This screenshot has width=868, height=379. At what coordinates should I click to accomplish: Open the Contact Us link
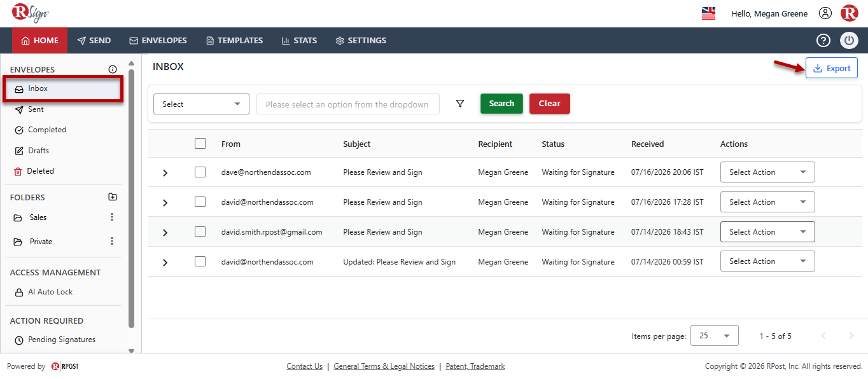(304, 366)
